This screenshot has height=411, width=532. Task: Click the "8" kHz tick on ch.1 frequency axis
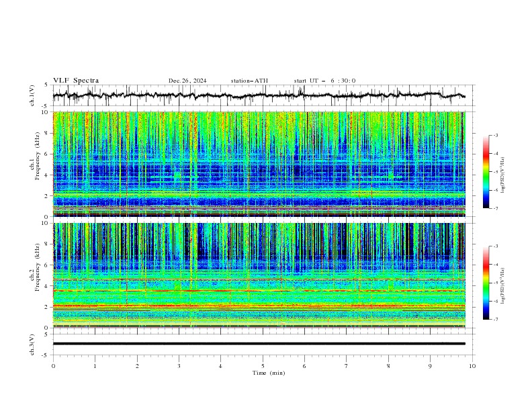click(47, 133)
